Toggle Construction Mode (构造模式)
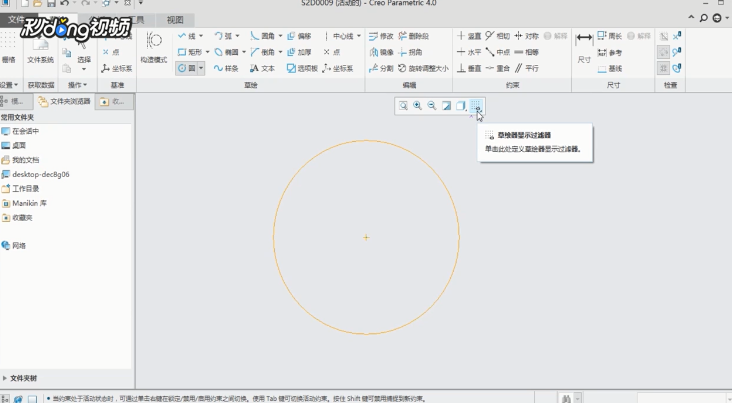This screenshot has width=732, height=403. pyautogui.click(x=154, y=48)
